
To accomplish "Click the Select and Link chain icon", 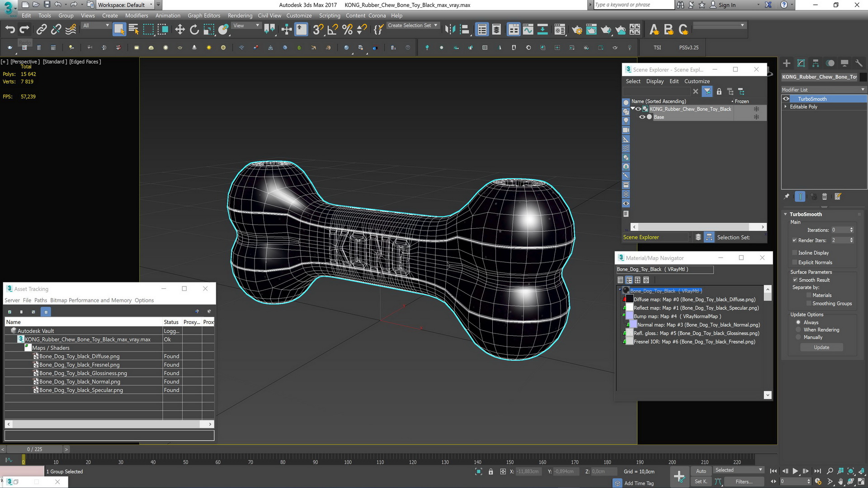I will [x=42, y=30].
